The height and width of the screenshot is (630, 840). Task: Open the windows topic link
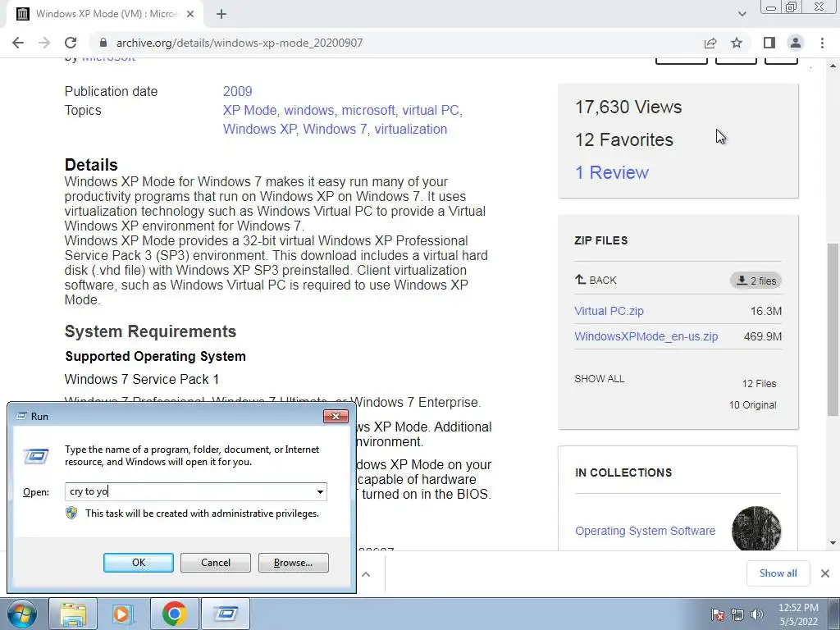pyautogui.click(x=308, y=111)
